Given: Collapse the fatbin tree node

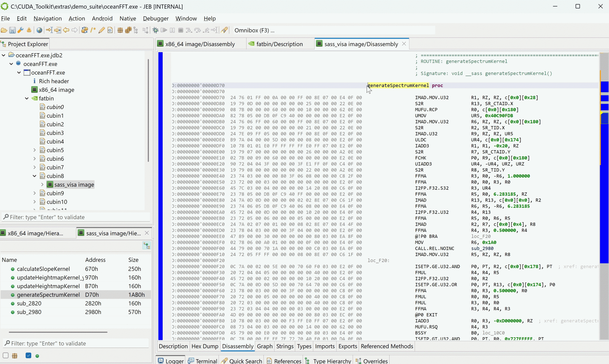Looking at the screenshot, I should point(27,98).
